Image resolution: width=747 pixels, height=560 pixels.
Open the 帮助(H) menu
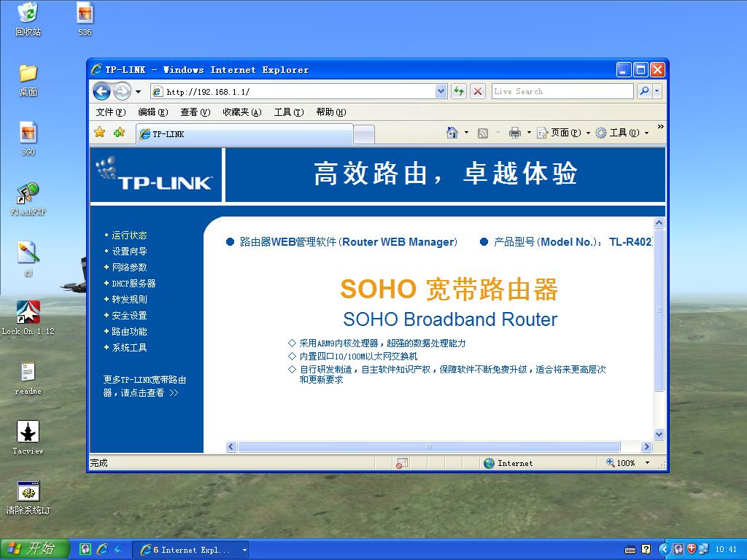[x=331, y=112]
